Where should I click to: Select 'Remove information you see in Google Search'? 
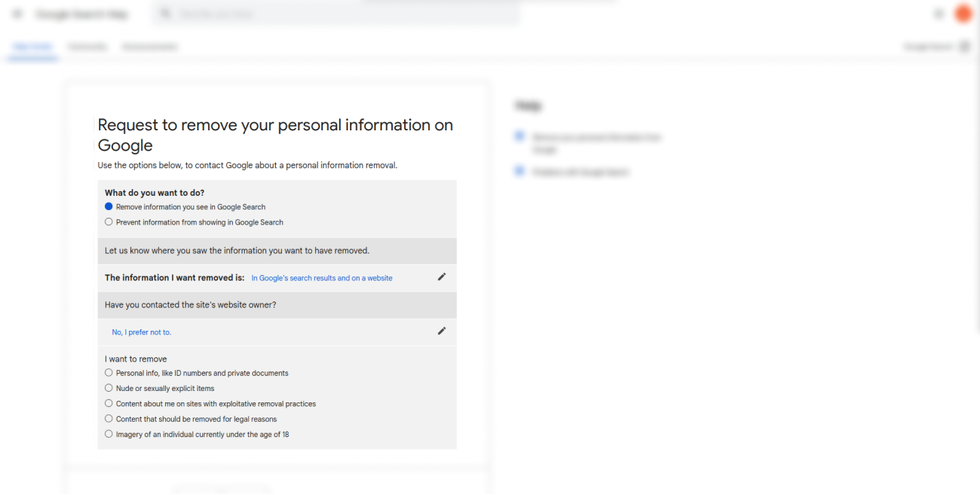pos(109,206)
